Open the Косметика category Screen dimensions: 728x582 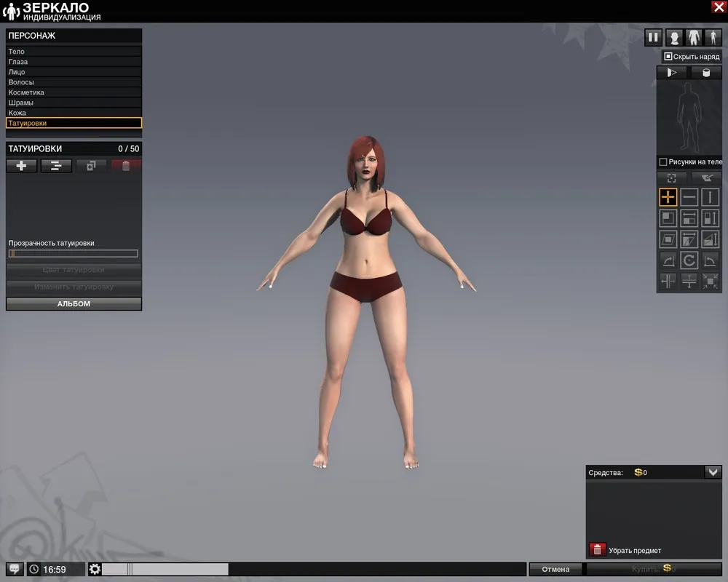click(74, 92)
